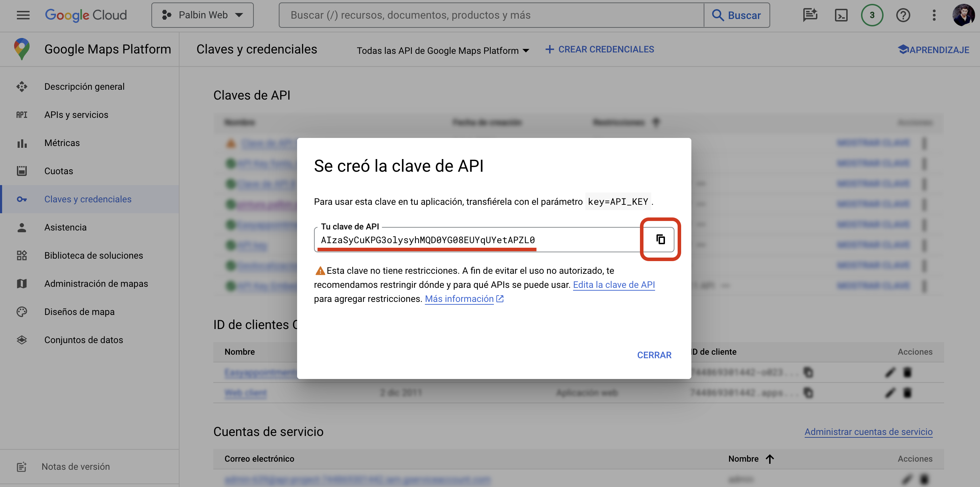Image resolution: width=980 pixels, height=487 pixels.
Task: Click the Descripción general sidebar icon
Action: pyautogui.click(x=22, y=87)
